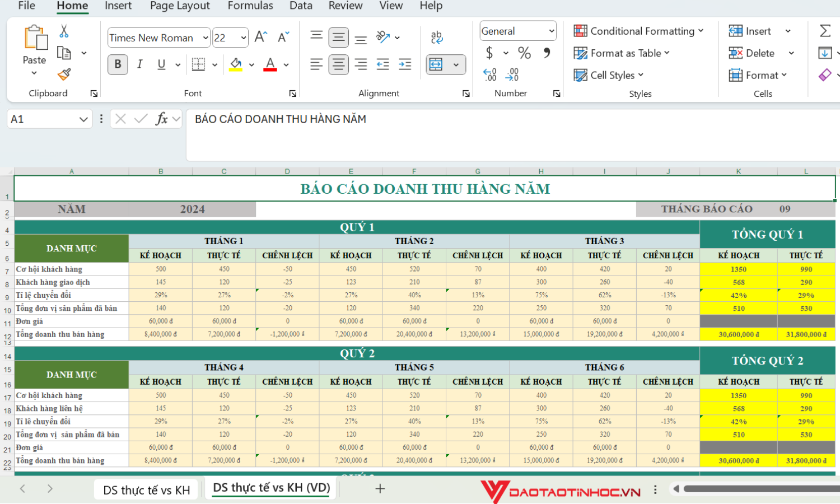Toggle Bold formatting

point(118,64)
